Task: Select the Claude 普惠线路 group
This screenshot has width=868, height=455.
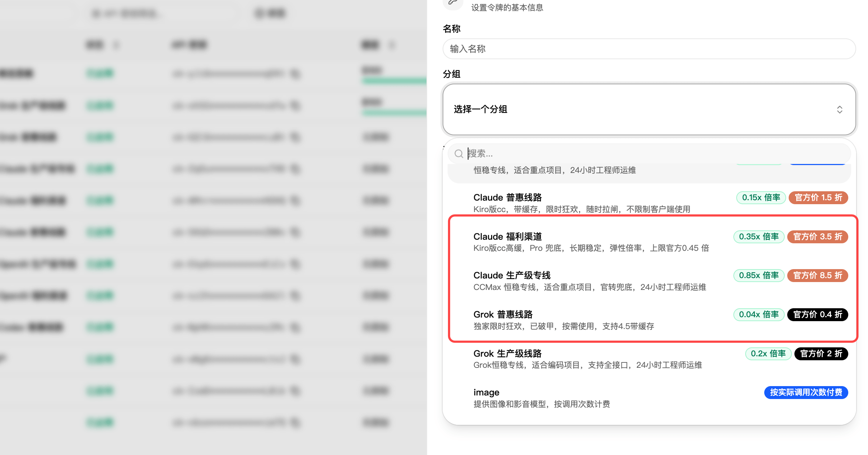Action: (x=649, y=203)
